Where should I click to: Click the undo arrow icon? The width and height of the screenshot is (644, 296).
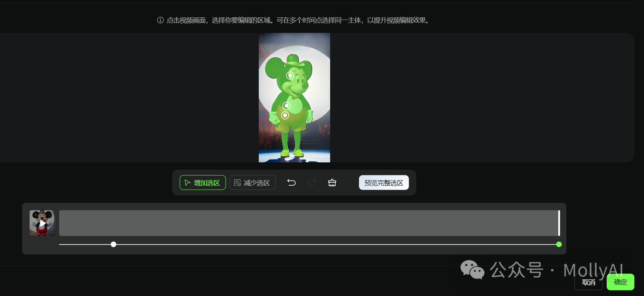pyautogui.click(x=291, y=183)
